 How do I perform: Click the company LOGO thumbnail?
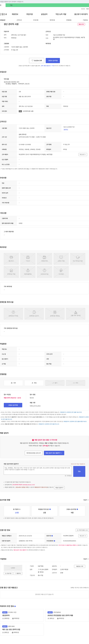point(13,568)
